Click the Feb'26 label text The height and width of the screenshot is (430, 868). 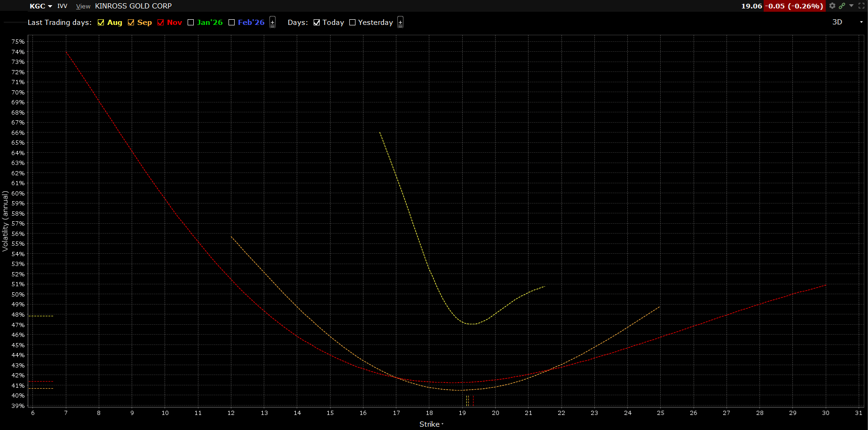click(251, 23)
